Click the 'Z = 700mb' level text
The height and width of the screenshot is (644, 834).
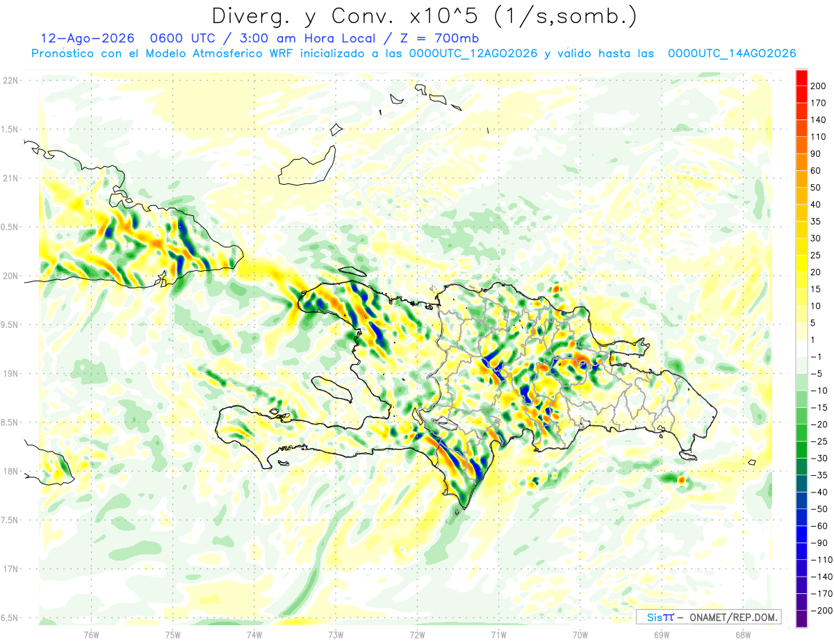[x=439, y=38]
